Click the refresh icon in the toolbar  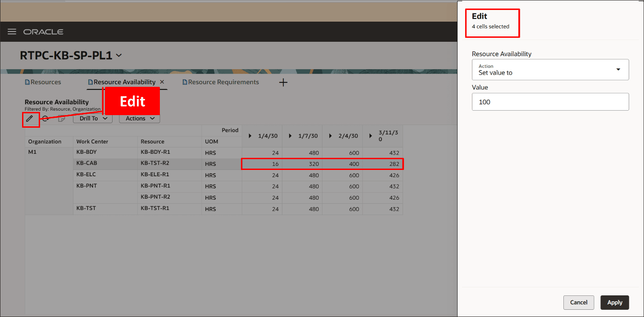(45, 119)
